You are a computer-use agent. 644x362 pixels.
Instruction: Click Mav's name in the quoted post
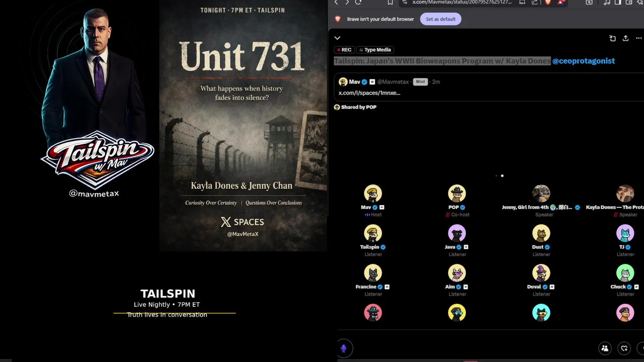coord(355,81)
